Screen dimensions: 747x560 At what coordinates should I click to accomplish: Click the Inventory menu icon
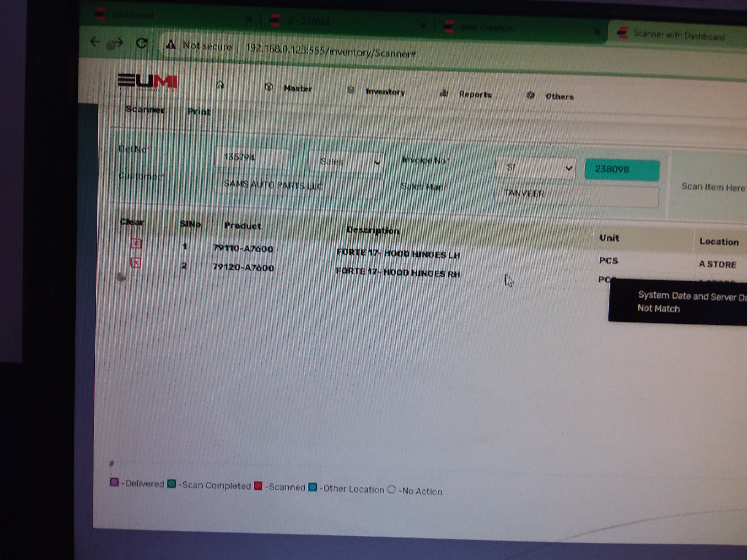pyautogui.click(x=351, y=90)
